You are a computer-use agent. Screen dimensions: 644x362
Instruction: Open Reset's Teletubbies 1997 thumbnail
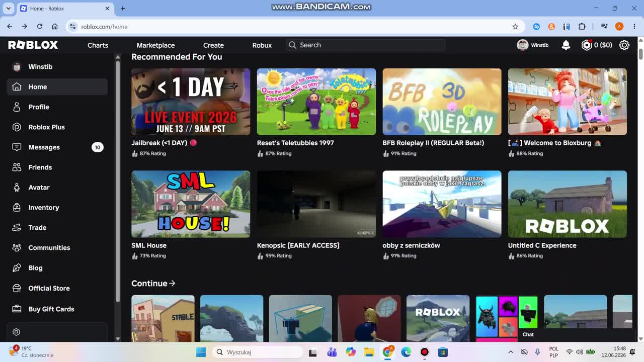316,102
